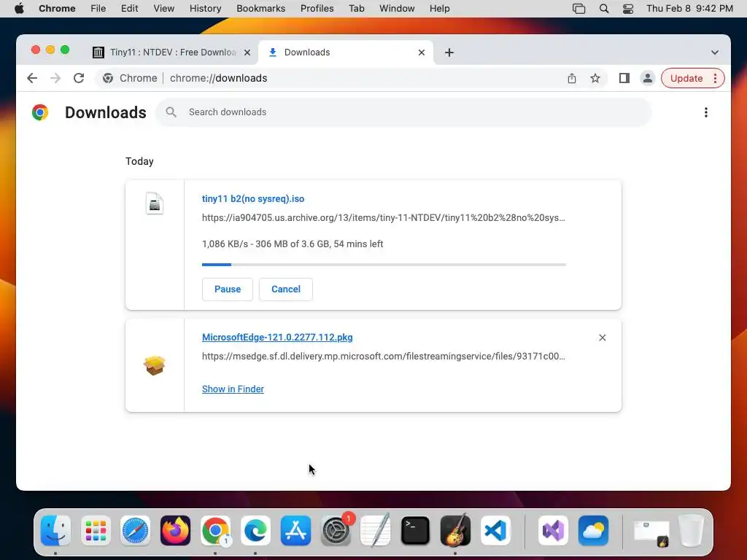Close the Downloads tab

click(421, 52)
